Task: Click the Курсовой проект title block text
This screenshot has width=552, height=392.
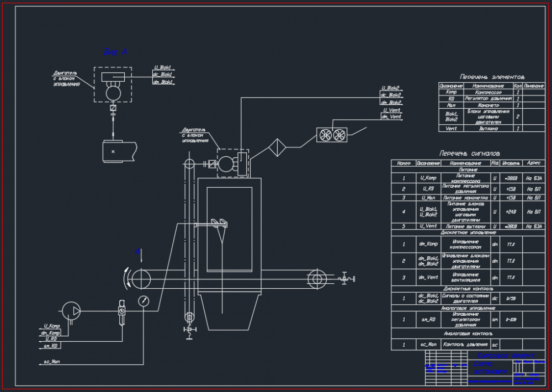Action: [506, 356]
